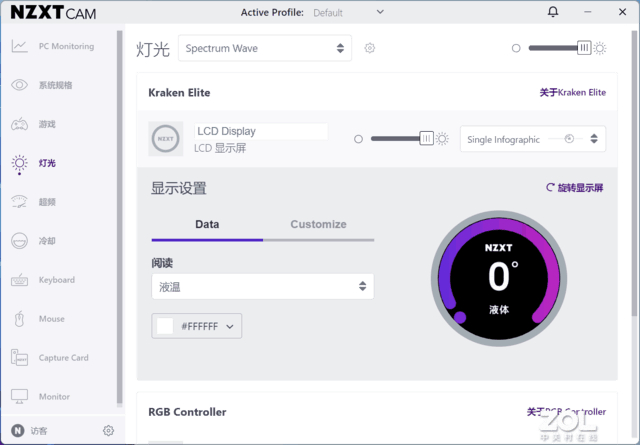Viewport: 640px width, 445px height.
Task: Click the RGB Controller heading
Action: [x=187, y=412]
